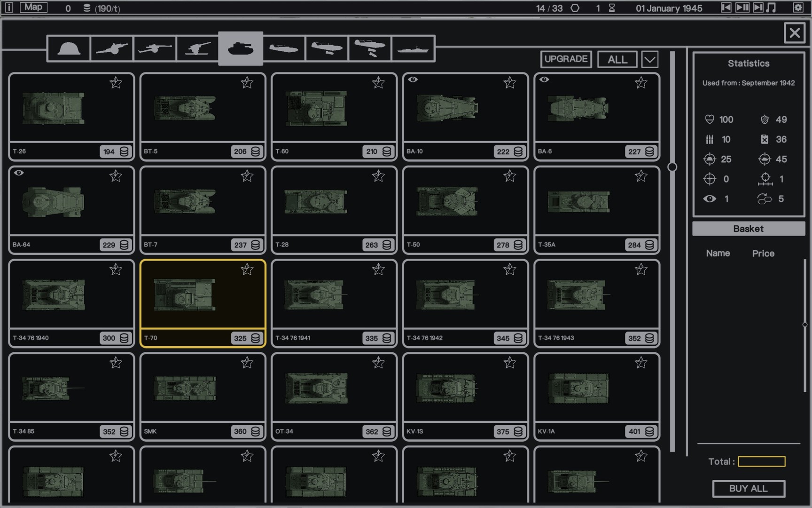Select the anti-aircraft gun category icon
This screenshot has width=812, height=508.
(197, 48)
